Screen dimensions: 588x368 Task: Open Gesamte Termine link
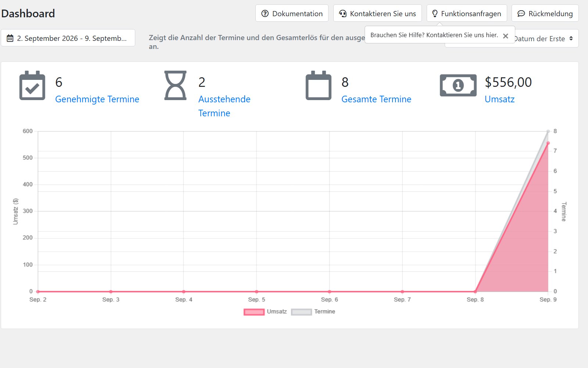tap(376, 99)
